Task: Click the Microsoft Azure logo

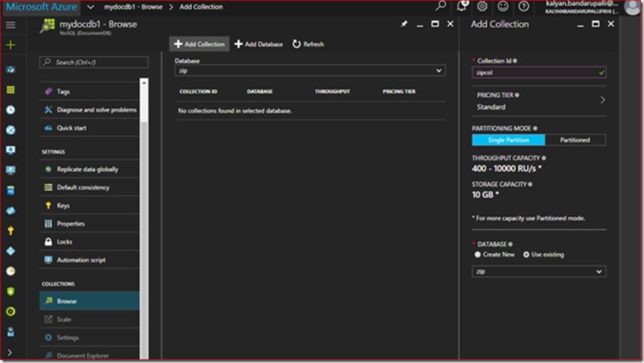Action: coord(41,7)
